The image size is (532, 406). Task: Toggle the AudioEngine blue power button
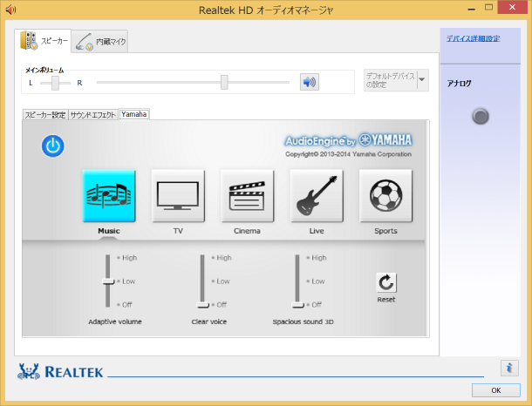(x=53, y=146)
